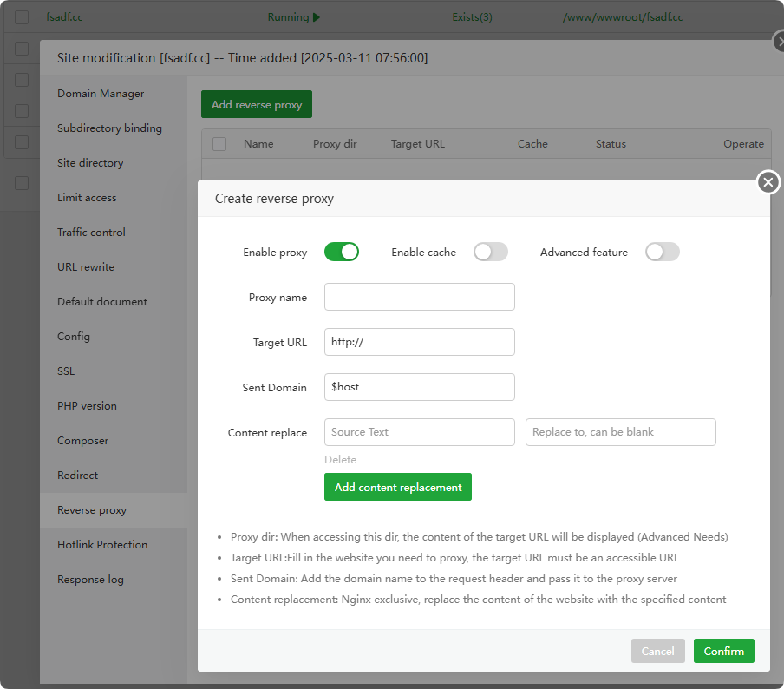Click the Delete content replacement link
The width and height of the screenshot is (784, 689).
point(340,460)
